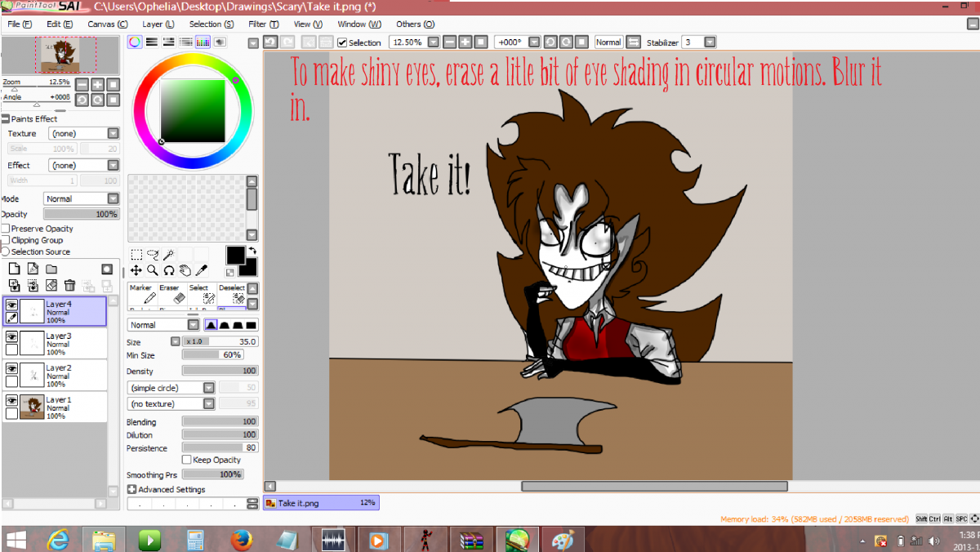Check the Keep Opacity option

pyautogui.click(x=186, y=460)
